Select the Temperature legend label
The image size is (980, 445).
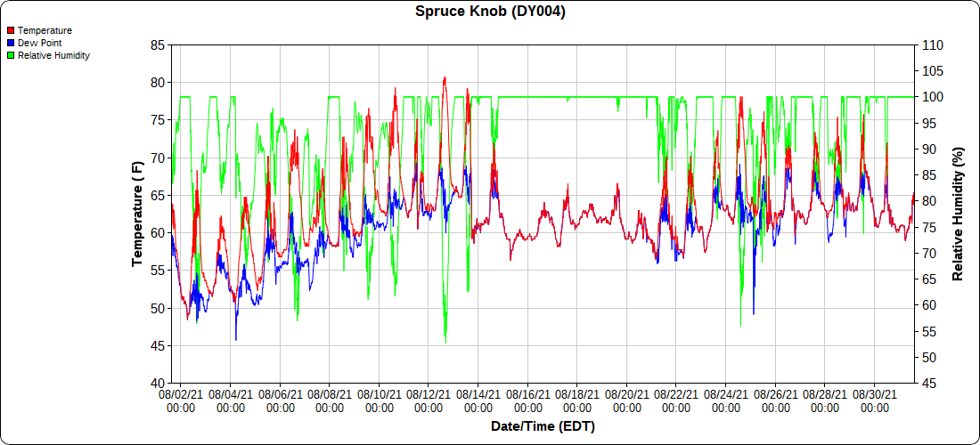click(x=45, y=30)
